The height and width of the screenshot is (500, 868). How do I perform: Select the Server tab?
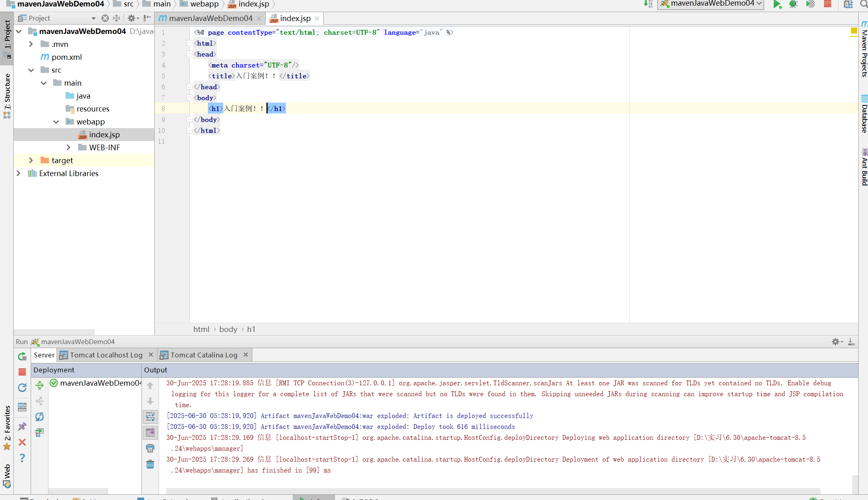(x=44, y=355)
